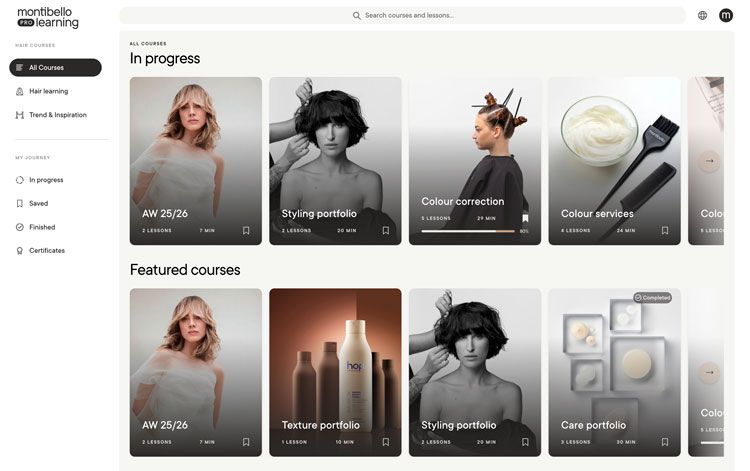
Task: Open AW 25/26 card in Featured courses
Action: (196, 372)
